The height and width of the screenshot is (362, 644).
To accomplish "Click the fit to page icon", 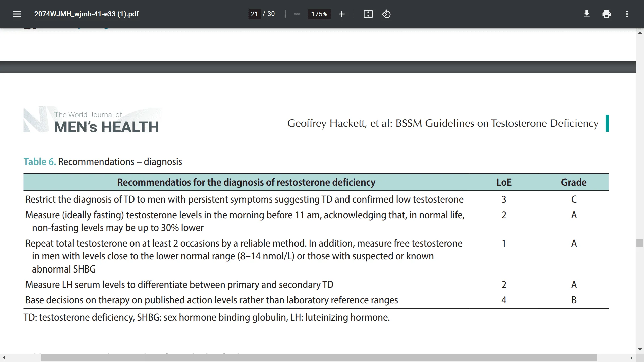I will tap(368, 14).
